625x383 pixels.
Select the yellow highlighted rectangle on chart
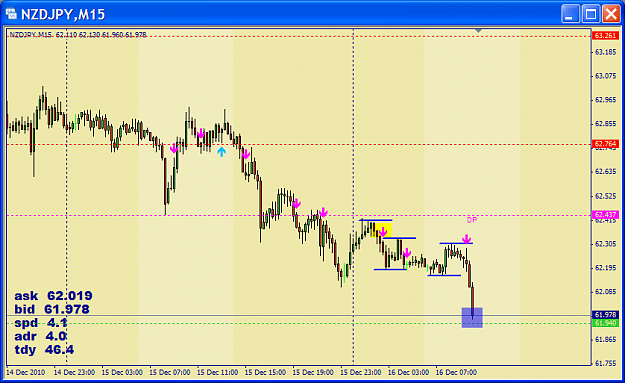point(381,229)
